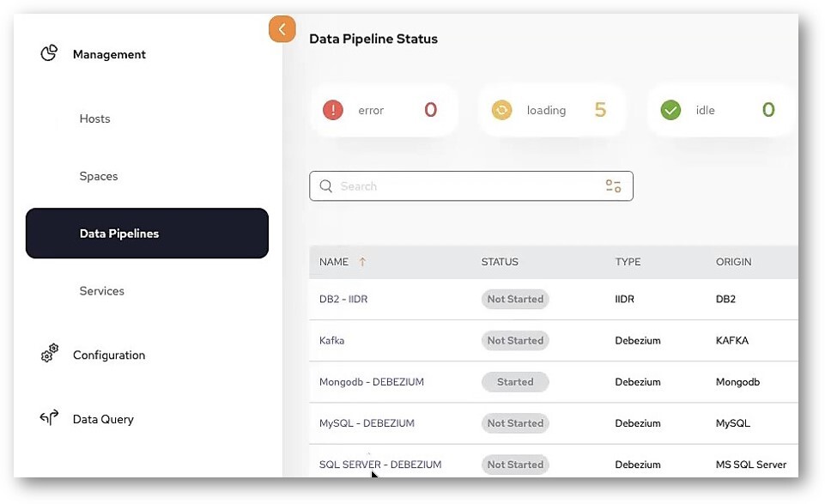Click IIDR type cell in DB2 row
Viewport: 825px width, 504px height.
click(624, 299)
